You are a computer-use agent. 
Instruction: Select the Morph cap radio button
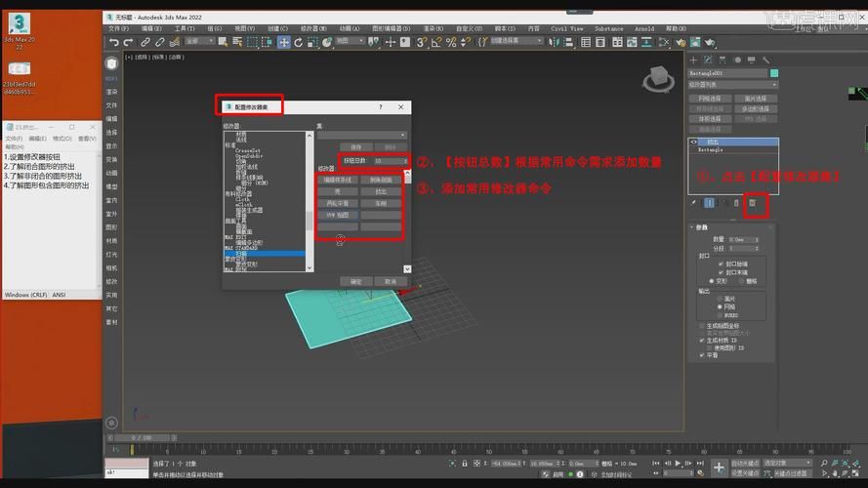pyautogui.click(x=712, y=281)
